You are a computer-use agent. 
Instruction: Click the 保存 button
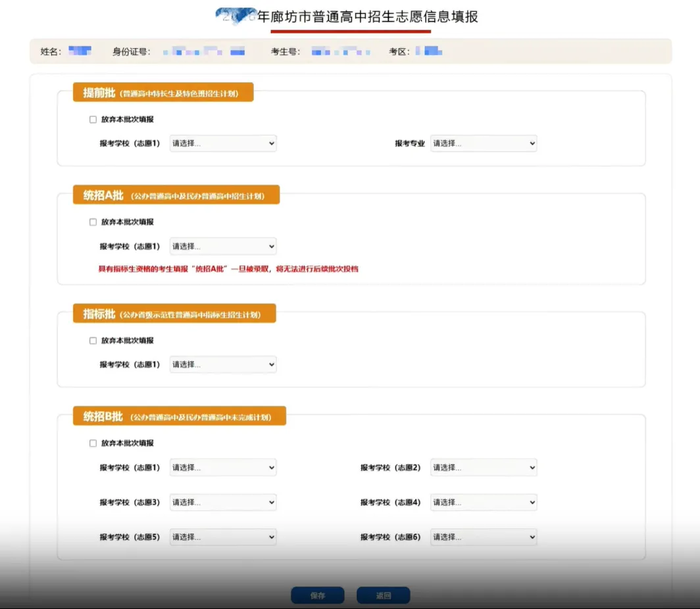tap(317, 596)
